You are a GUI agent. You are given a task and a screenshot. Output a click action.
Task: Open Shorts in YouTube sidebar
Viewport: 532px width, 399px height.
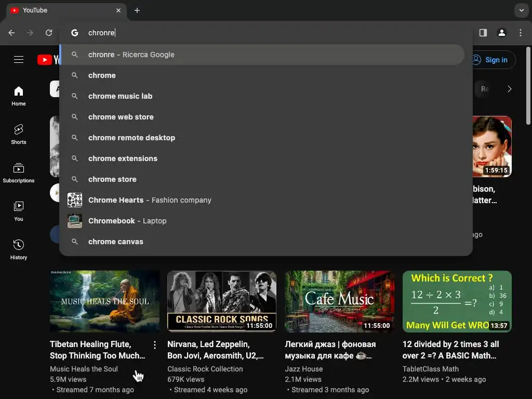(19, 135)
